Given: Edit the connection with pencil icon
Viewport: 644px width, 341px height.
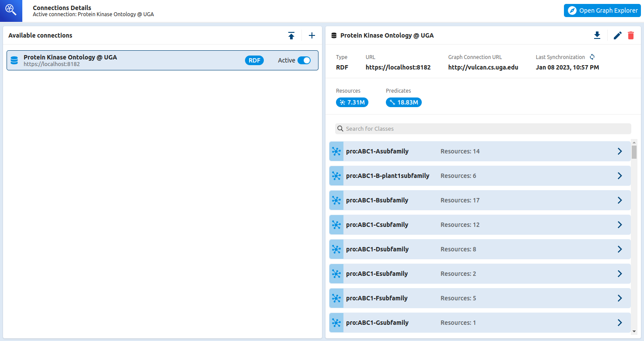Looking at the screenshot, I should tap(617, 35).
